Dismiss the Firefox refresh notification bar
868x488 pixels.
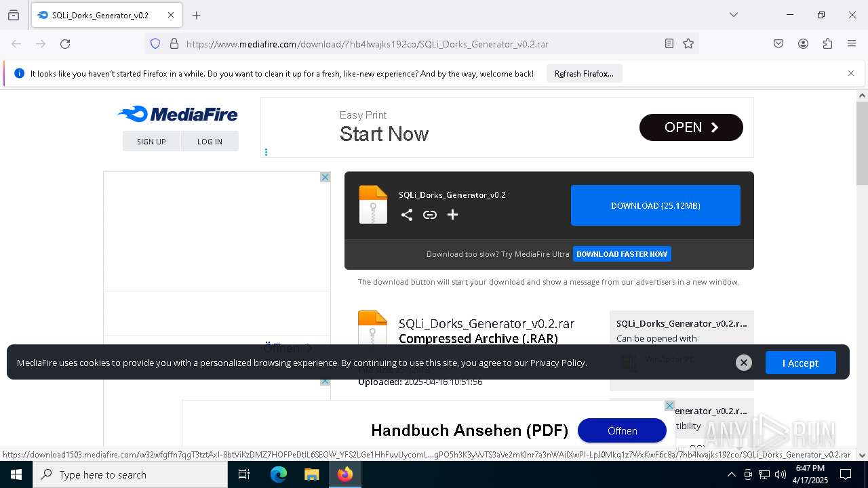pos(851,73)
